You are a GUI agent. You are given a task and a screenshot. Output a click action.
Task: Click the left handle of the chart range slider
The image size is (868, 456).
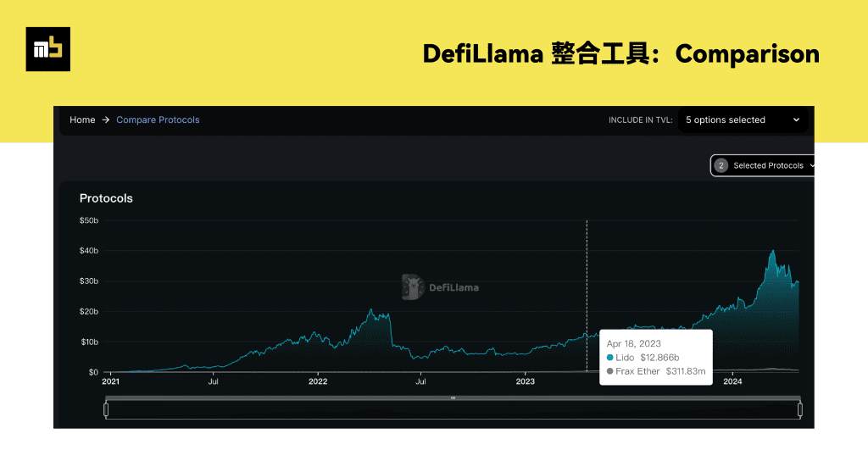click(x=106, y=409)
